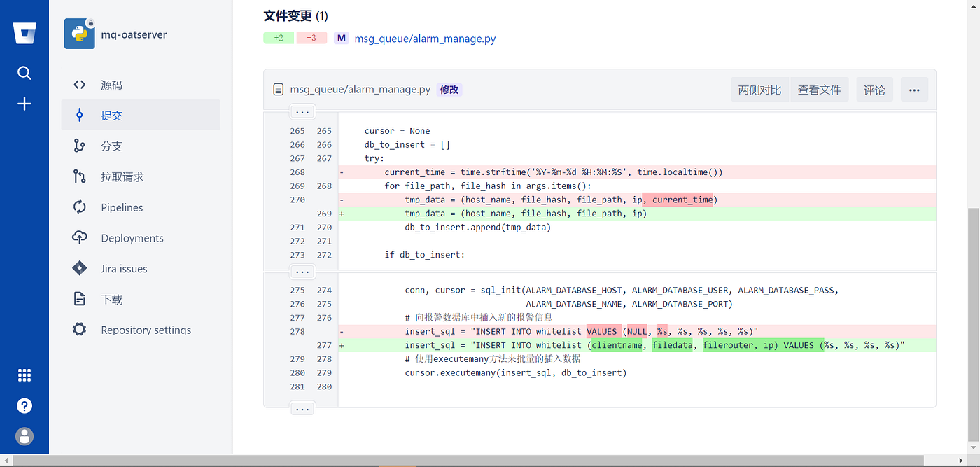Click the Deployments cloud upload icon
The image size is (980, 467).
click(x=80, y=238)
